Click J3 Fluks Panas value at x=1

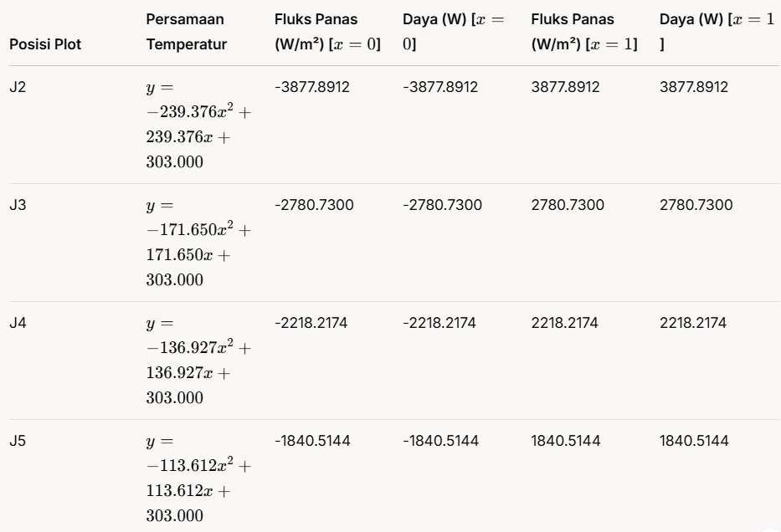coord(565,205)
